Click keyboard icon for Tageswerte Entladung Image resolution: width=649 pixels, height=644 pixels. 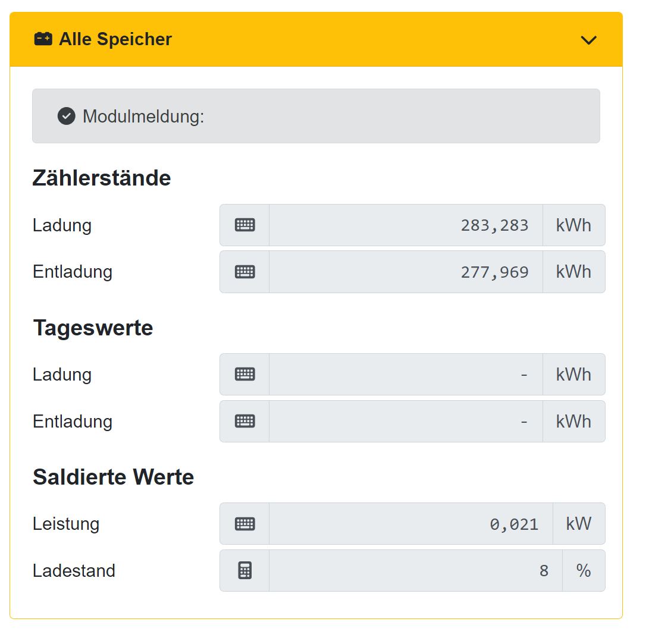coord(244,421)
